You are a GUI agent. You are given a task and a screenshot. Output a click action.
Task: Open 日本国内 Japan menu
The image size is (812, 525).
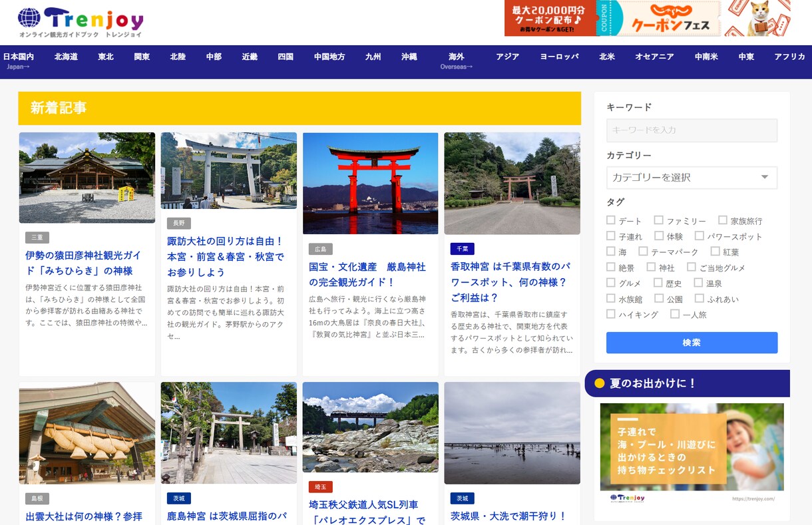coord(19,61)
